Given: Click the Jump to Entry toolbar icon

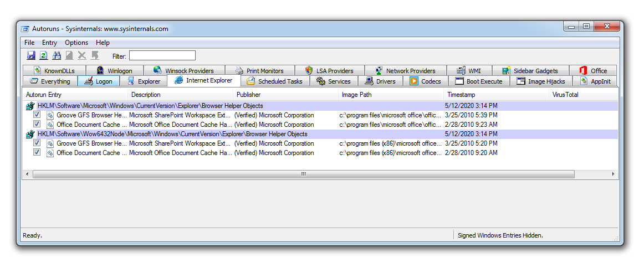Looking at the screenshot, I should (x=95, y=55).
